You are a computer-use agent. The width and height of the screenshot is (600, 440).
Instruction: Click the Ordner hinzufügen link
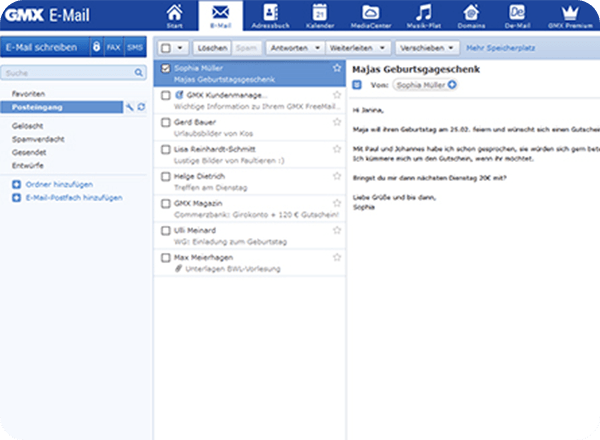(x=59, y=184)
